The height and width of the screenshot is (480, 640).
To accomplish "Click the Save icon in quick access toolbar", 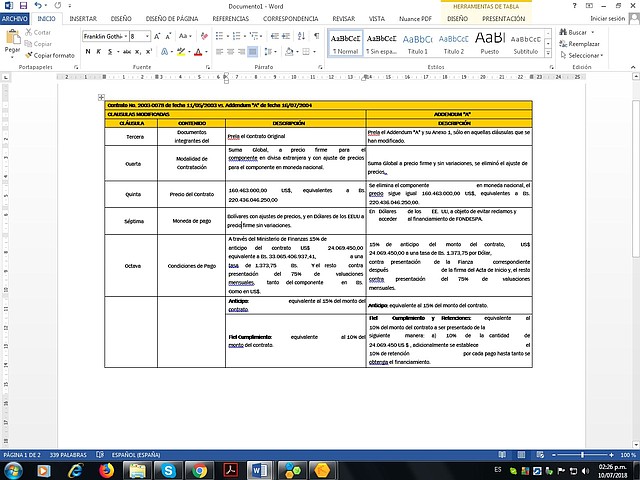I will (23, 6).
